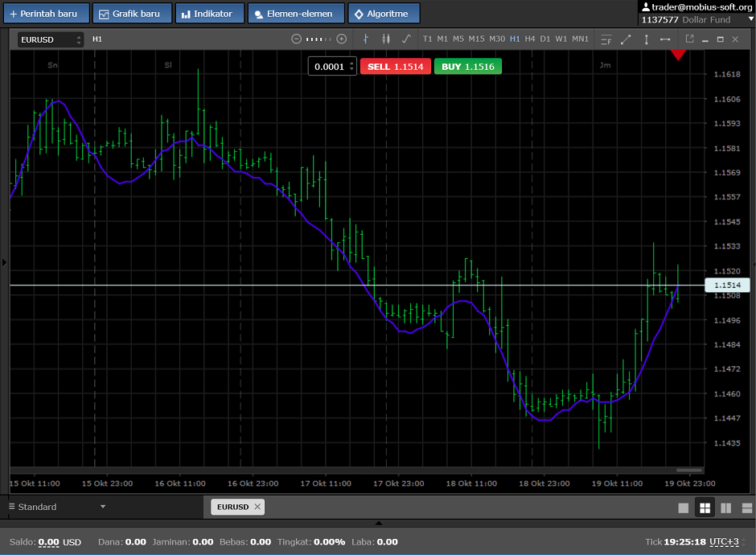Click the Saldo 0.00 value

click(48, 542)
